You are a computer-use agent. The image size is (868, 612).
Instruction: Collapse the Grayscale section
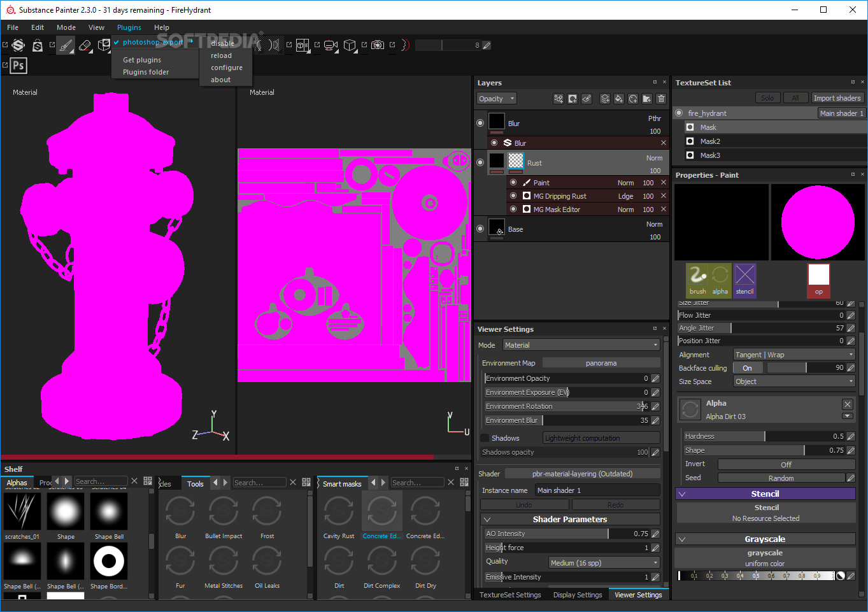point(682,539)
